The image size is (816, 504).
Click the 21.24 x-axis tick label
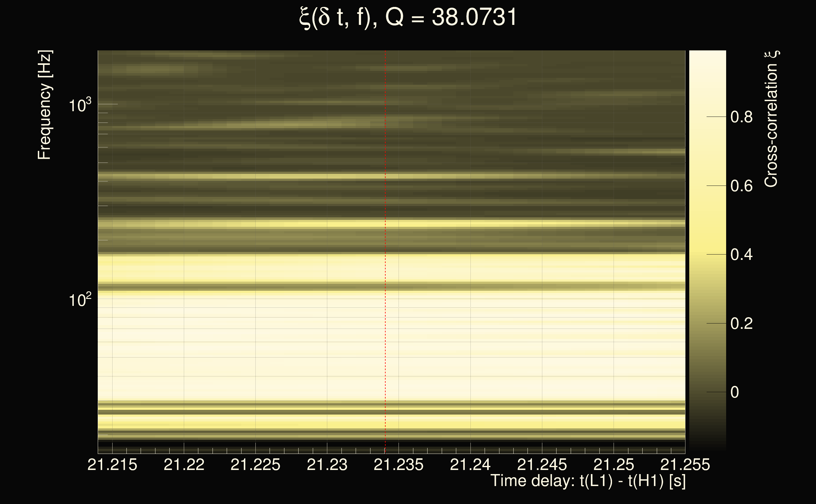(x=470, y=465)
